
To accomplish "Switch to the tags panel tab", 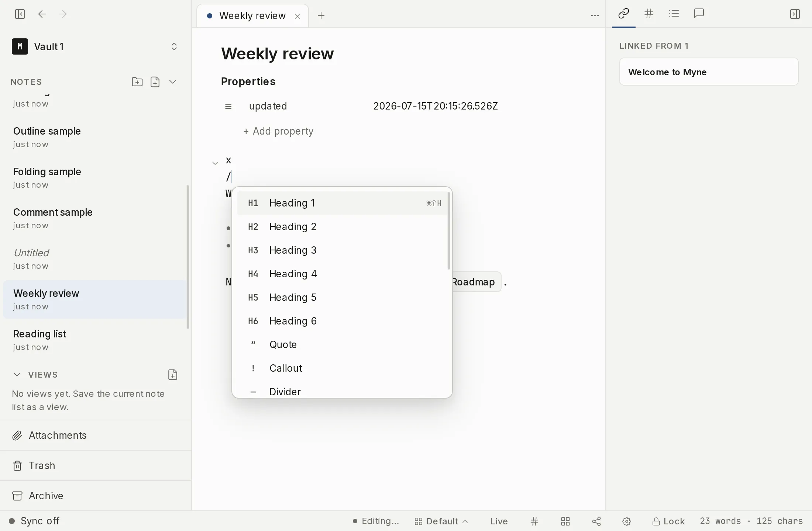I will tap(649, 14).
